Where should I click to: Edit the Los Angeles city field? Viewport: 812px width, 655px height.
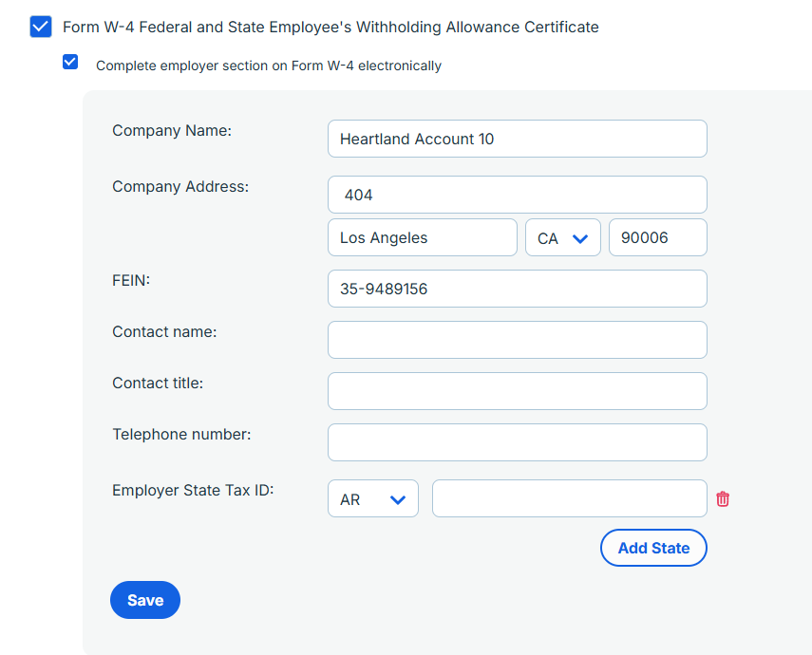point(423,237)
